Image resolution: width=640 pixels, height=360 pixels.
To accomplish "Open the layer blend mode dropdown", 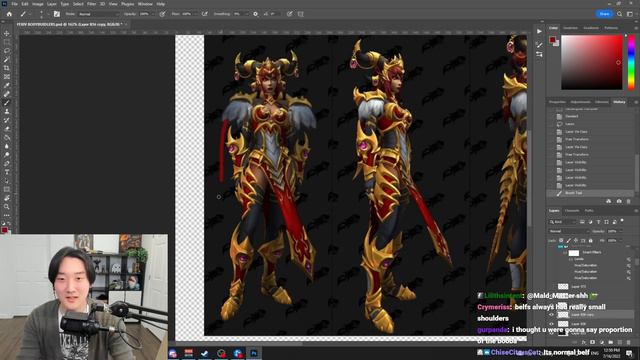I will (x=569, y=231).
